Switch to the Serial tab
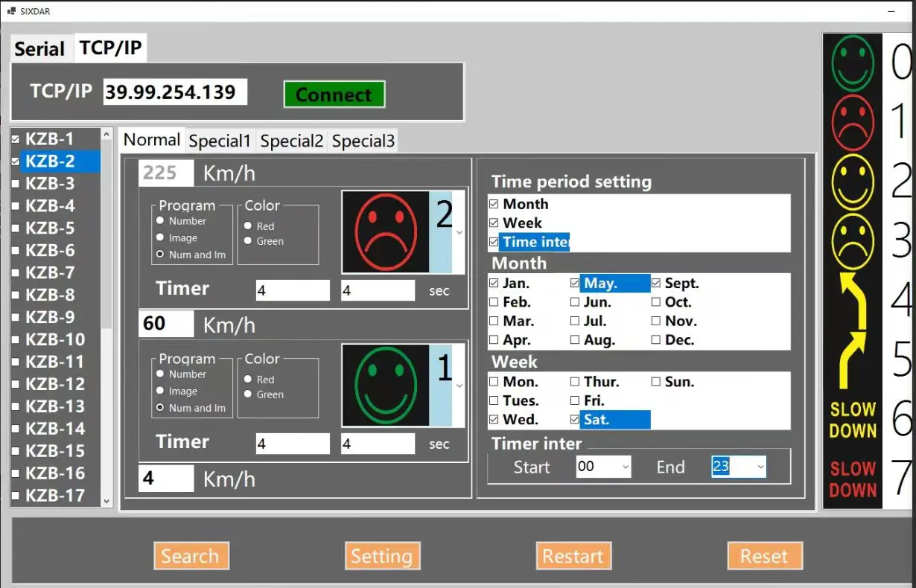 pos(40,49)
